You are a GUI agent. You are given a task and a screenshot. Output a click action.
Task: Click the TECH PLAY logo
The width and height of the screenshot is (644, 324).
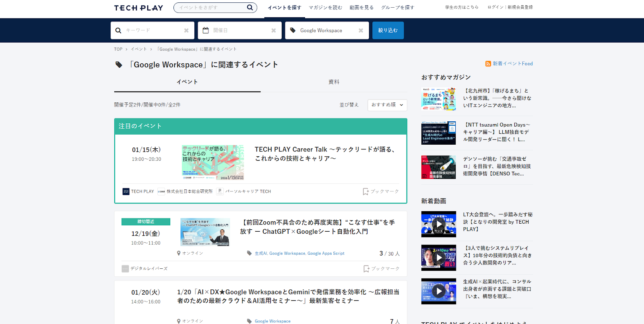(x=138, y=8)
